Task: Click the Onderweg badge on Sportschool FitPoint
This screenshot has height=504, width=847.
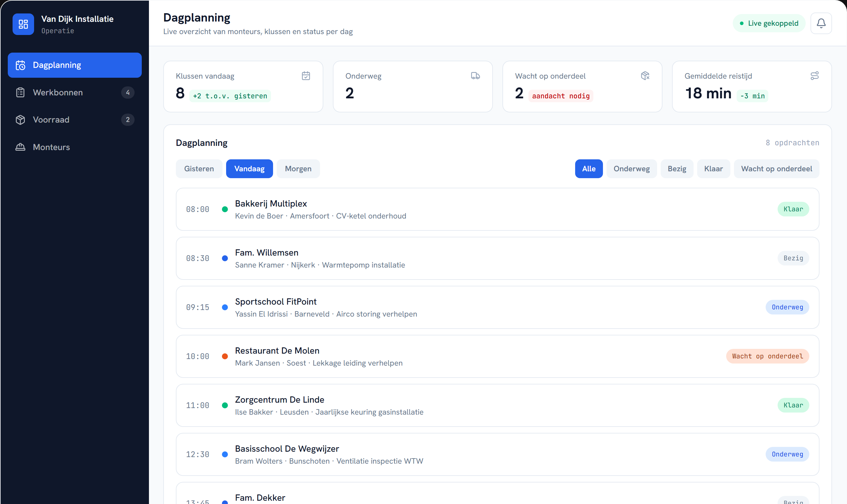Action: click(787, 307)
